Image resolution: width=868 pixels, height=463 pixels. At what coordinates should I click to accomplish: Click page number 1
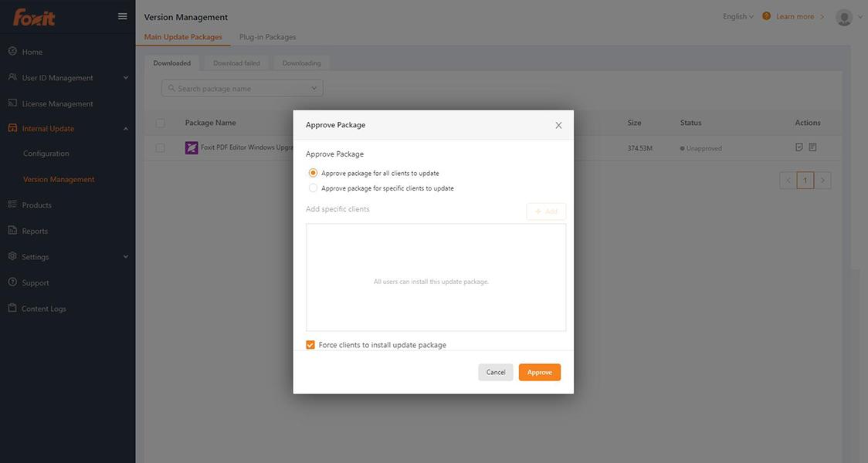tap(805, 181)
